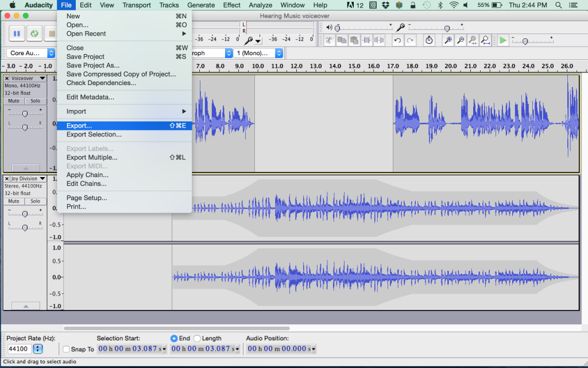The image size is (588, 368).
Task: Collapse the Voiceover track with bottom arrow
Action: [x=25, y=168]
